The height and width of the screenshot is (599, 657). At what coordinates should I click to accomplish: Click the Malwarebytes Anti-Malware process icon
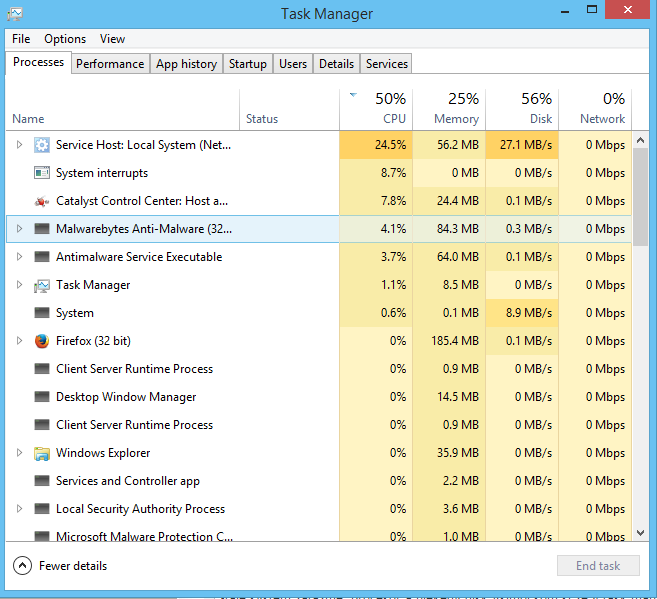[x=41, y=229]
